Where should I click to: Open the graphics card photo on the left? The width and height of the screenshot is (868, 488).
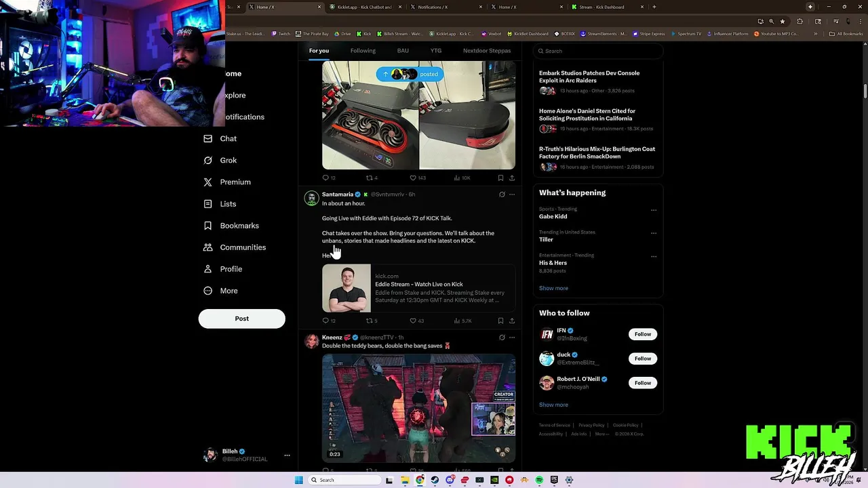[370, 115]
